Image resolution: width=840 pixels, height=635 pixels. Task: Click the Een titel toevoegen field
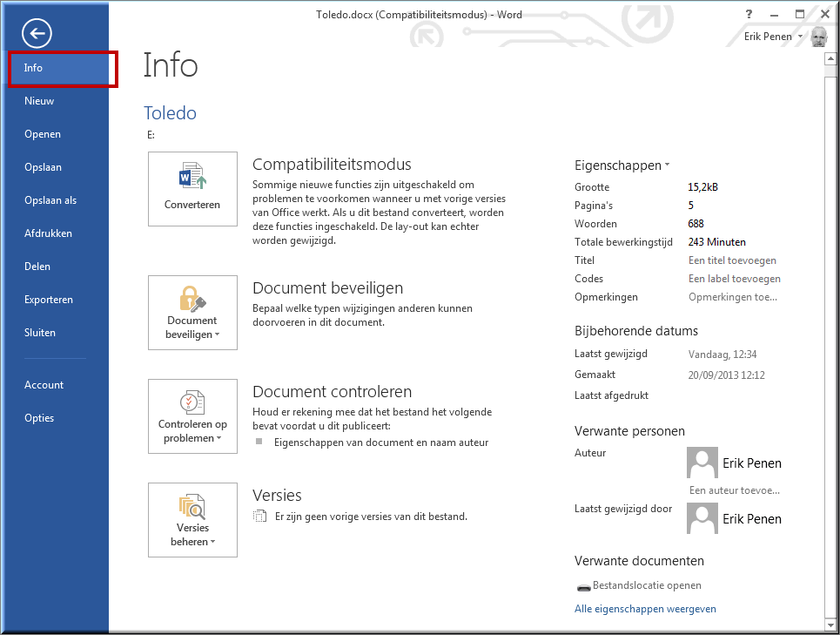[732, 260]
